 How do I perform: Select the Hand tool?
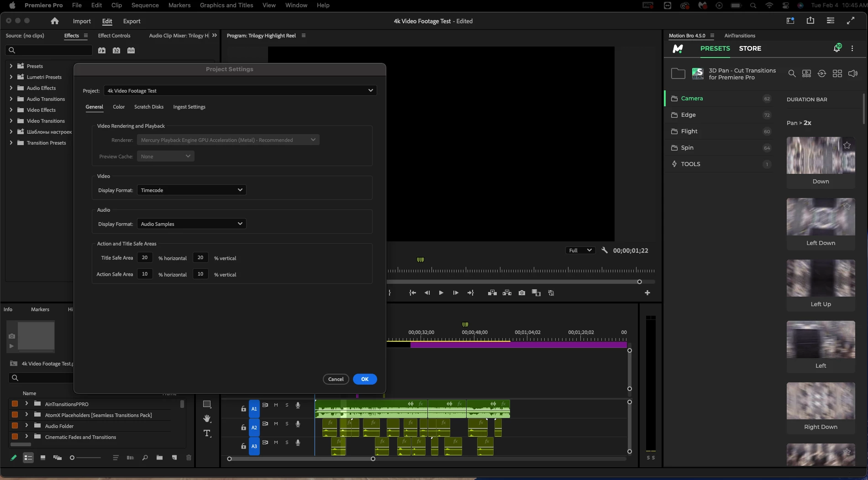(207, 418)
